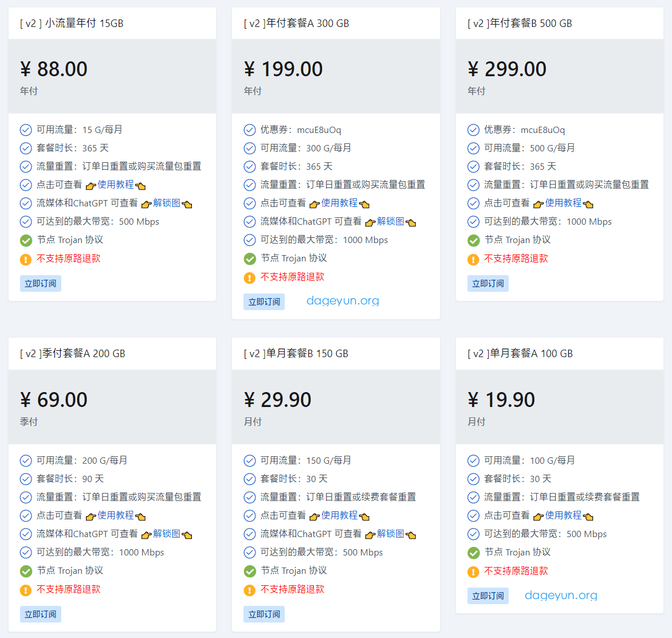672x638 pixels.
Task: Open 使用教程 link in 单月套餐A 100 GB card
Action: point(563,515)
